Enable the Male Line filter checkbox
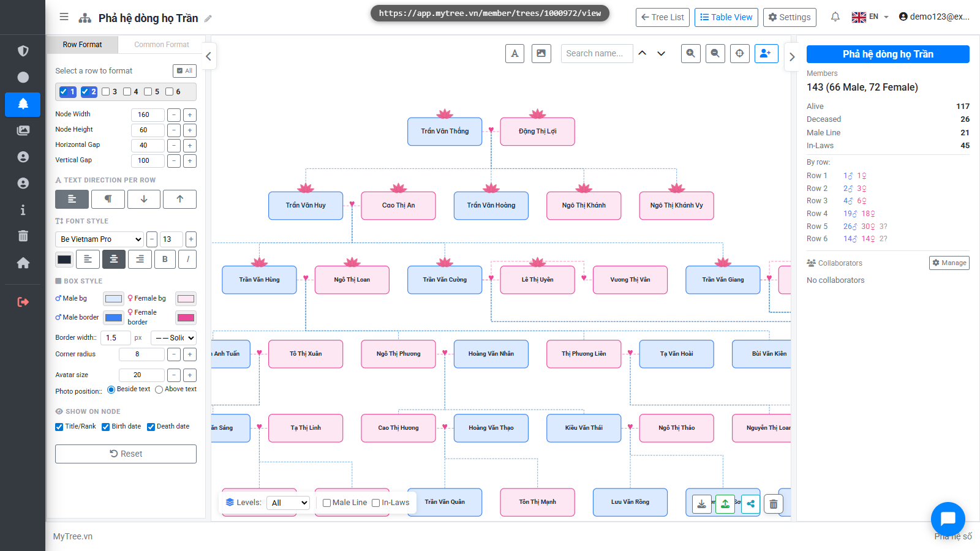 (327, 503)
